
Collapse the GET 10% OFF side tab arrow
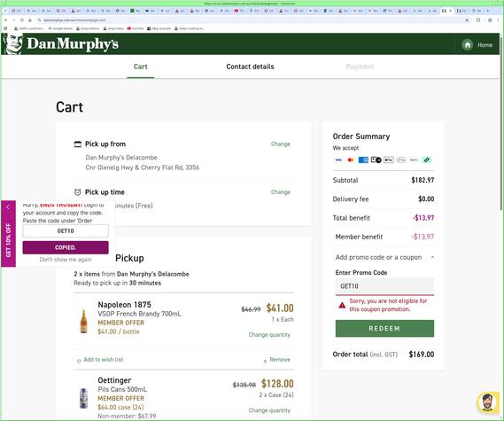click(8, 207)
